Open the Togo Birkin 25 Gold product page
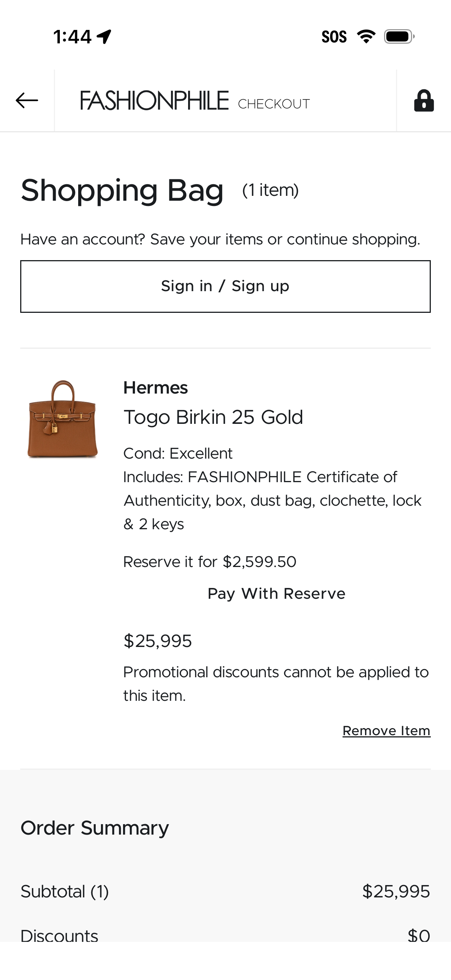The image size is (451, 980). (x=213, y=417)
